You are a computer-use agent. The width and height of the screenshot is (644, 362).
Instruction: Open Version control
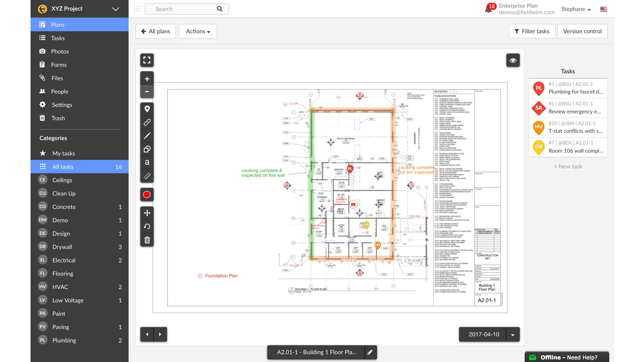click(x=582, y=31)
